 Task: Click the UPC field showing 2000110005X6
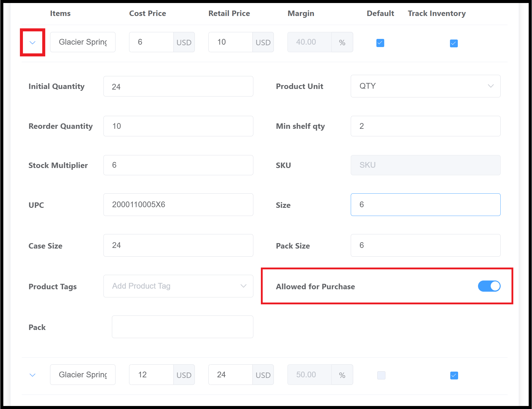pyautogui.click(x=178, y=205)
